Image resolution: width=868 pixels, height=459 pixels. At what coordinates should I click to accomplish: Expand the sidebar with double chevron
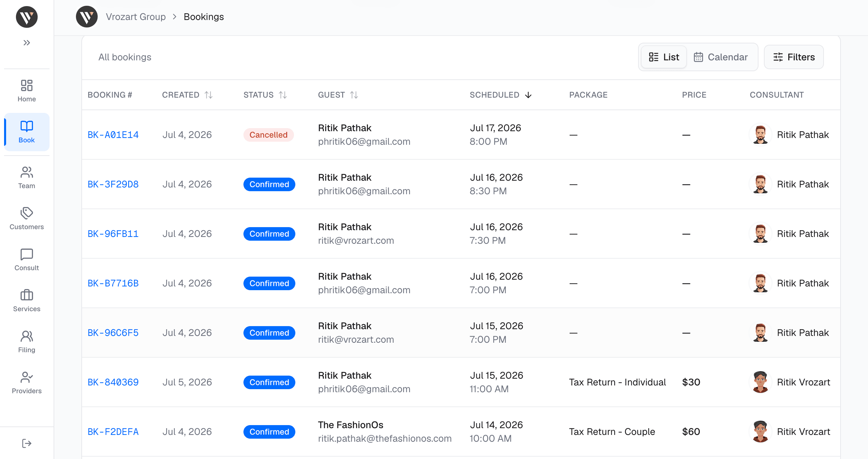point(27,43)
